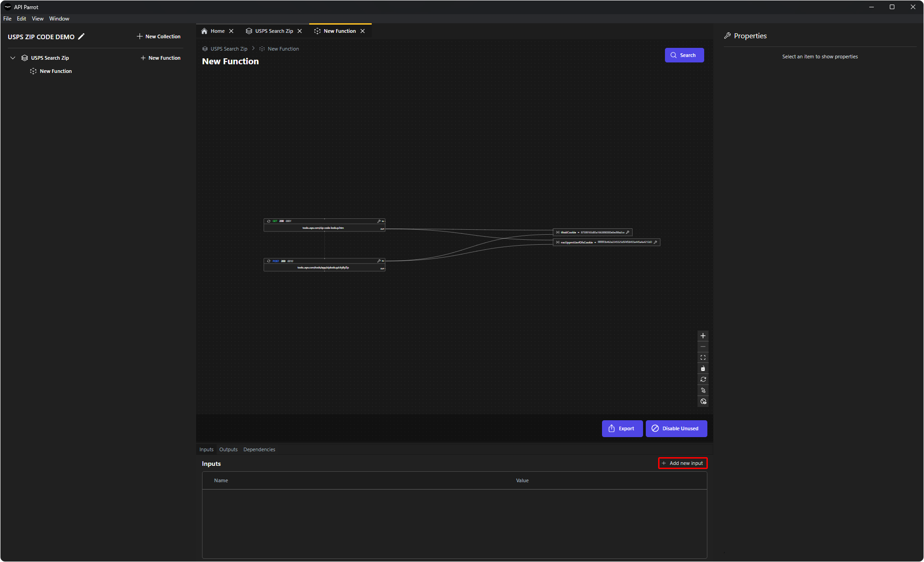Click the wrench icon on the GET node
Screen dimensions: 924x562
pyautogui.click(x=379, y=221)
